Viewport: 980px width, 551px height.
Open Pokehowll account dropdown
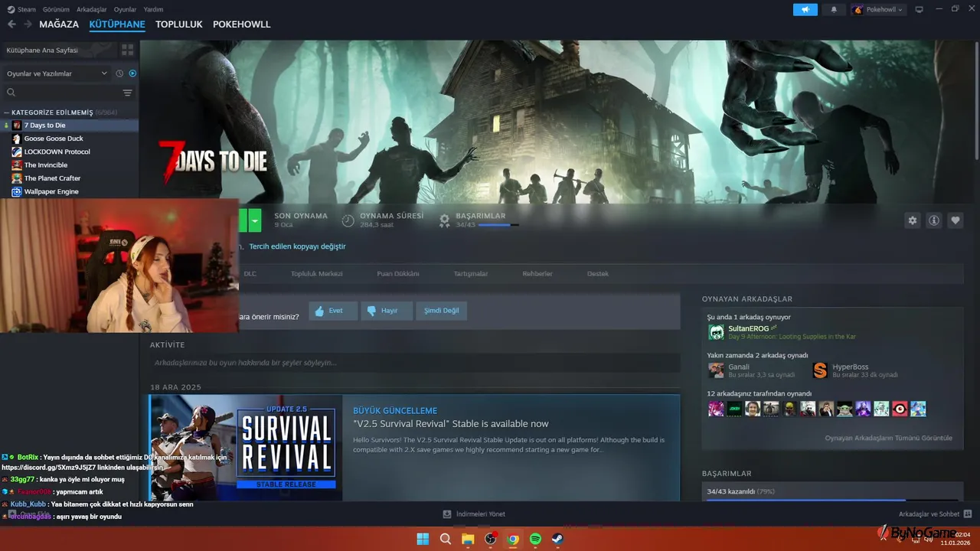(x=878, y=9)
